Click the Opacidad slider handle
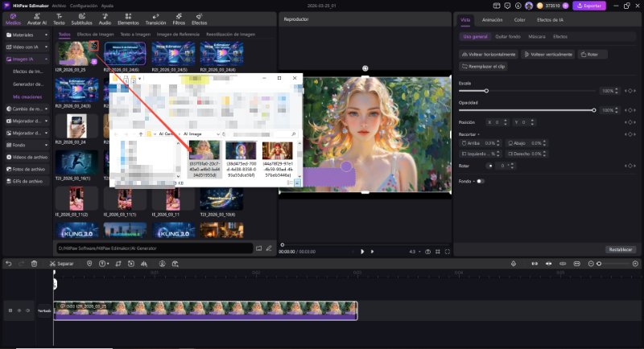Screen dimensions: 644x349 [x=594, y=109]
